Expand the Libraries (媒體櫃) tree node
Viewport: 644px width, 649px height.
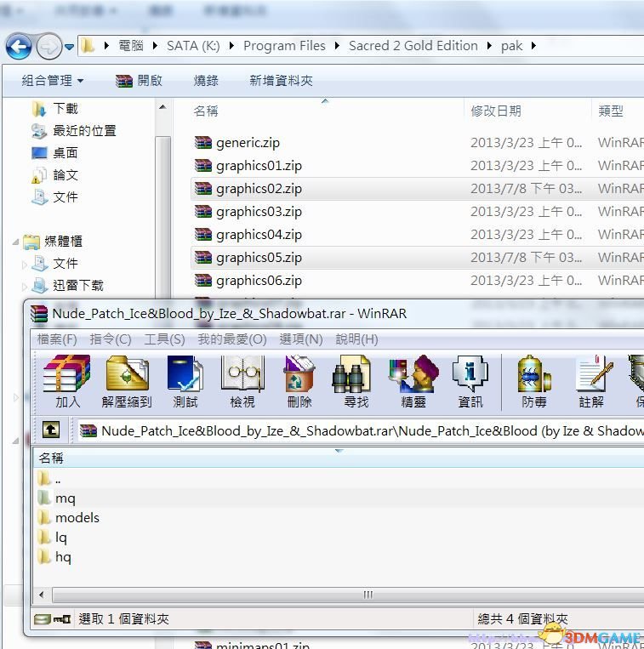16,242
